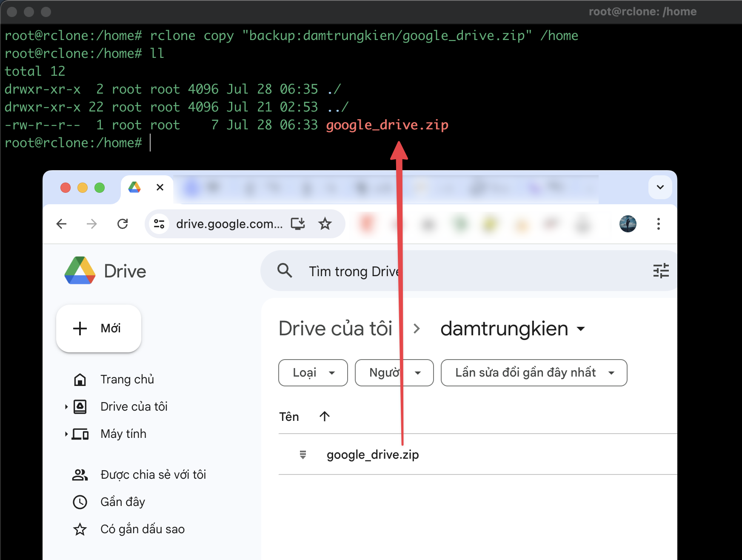Image resolution: width=742 pixels, height=560 pixels.
Task: Select the Google Drive tab
Action: point(147,188)
